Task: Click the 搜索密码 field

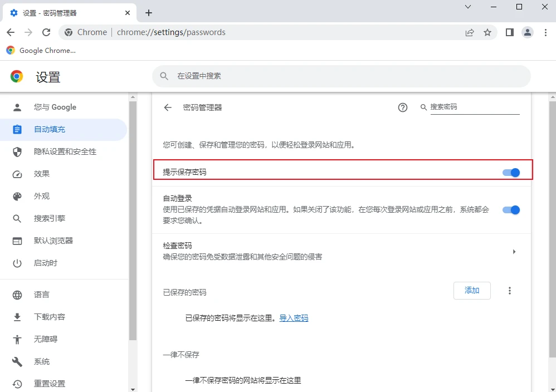Action: pos(475,107)
